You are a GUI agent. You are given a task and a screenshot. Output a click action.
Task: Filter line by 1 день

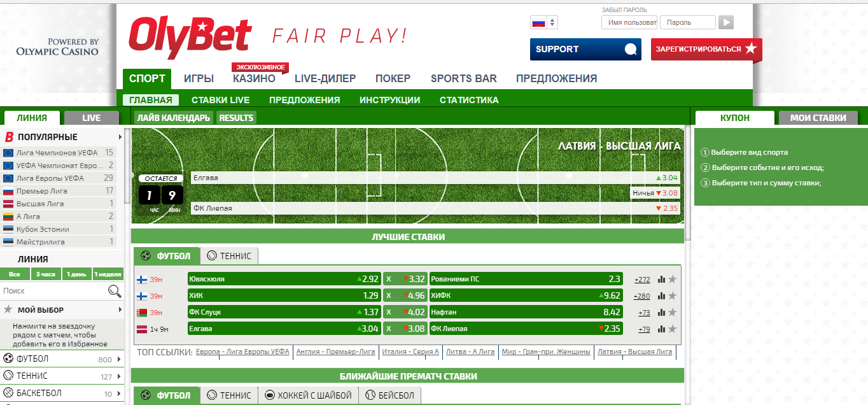point(76,274)
